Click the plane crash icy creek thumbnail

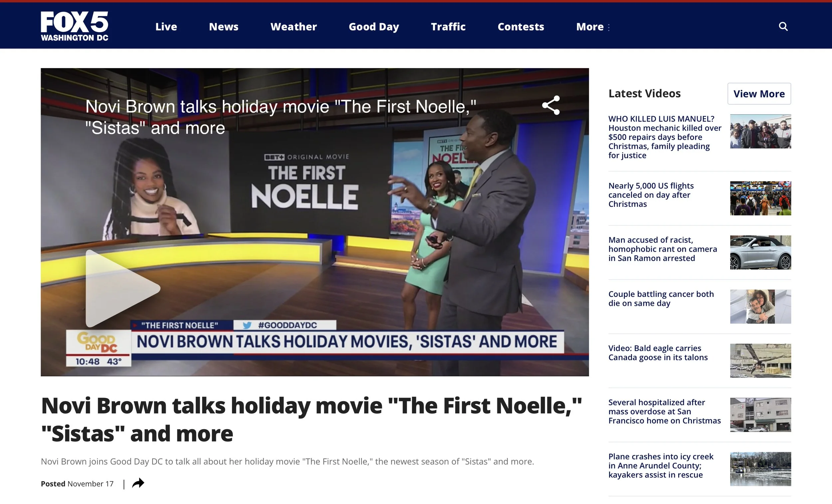(x=760, y=469)
